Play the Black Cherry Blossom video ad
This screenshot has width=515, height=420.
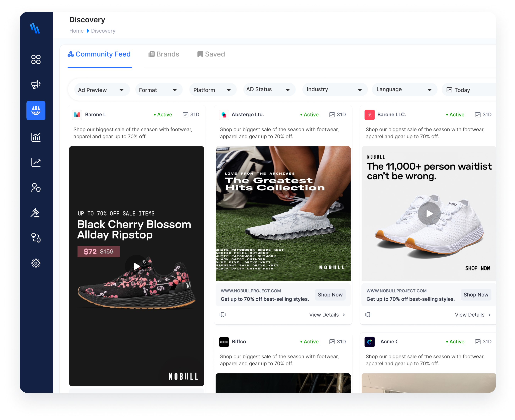pyautogui.click(x=137, y=266)
